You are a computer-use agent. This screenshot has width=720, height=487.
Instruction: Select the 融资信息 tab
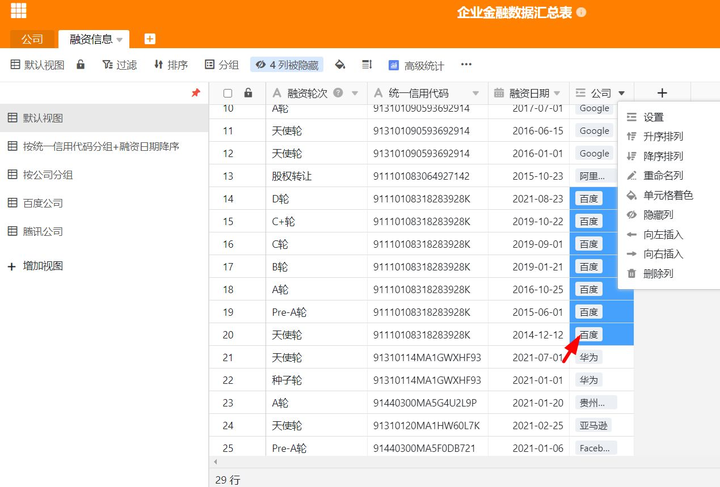tap(91, 39)
